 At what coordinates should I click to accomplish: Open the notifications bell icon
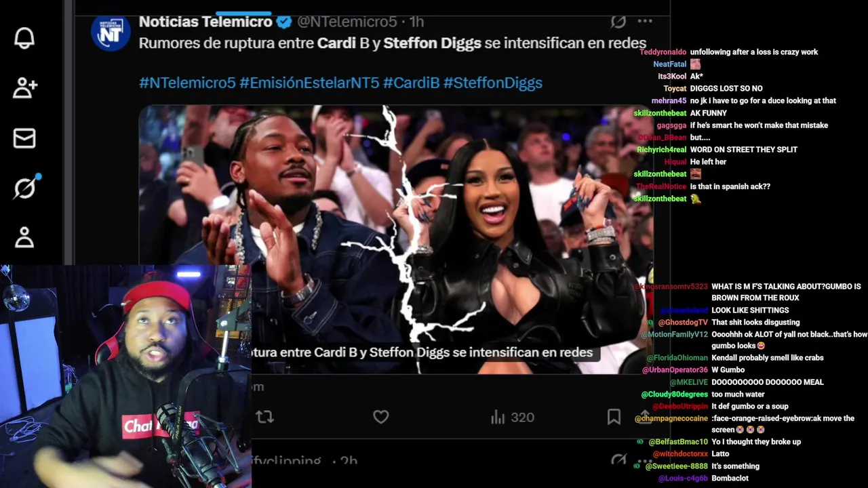24,39
